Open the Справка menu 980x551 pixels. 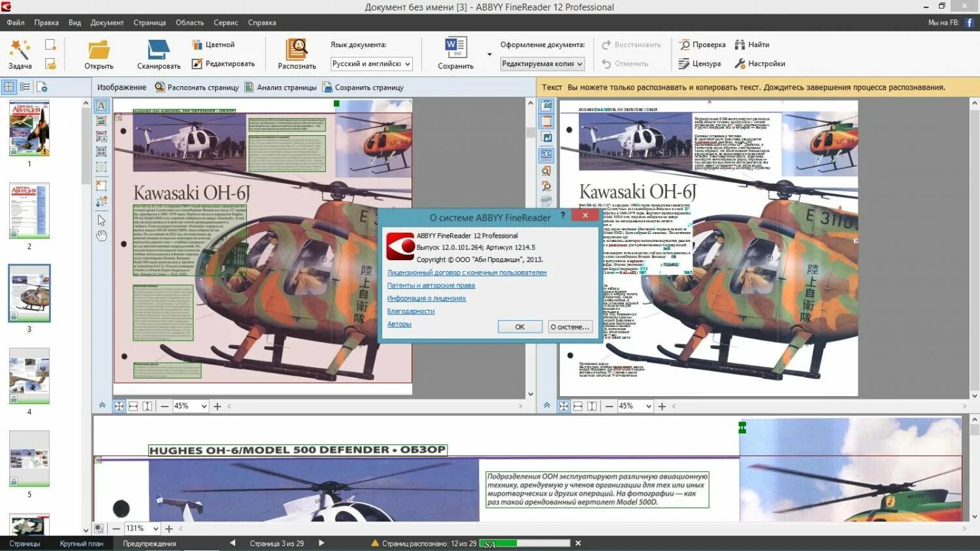tap(262, 22)
